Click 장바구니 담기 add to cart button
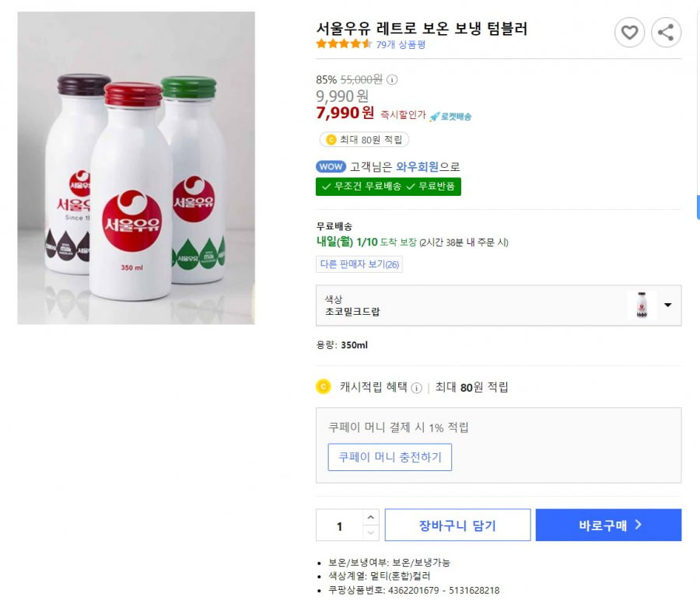The height and width of the screenshot is (604, 700). click(457, 525)
